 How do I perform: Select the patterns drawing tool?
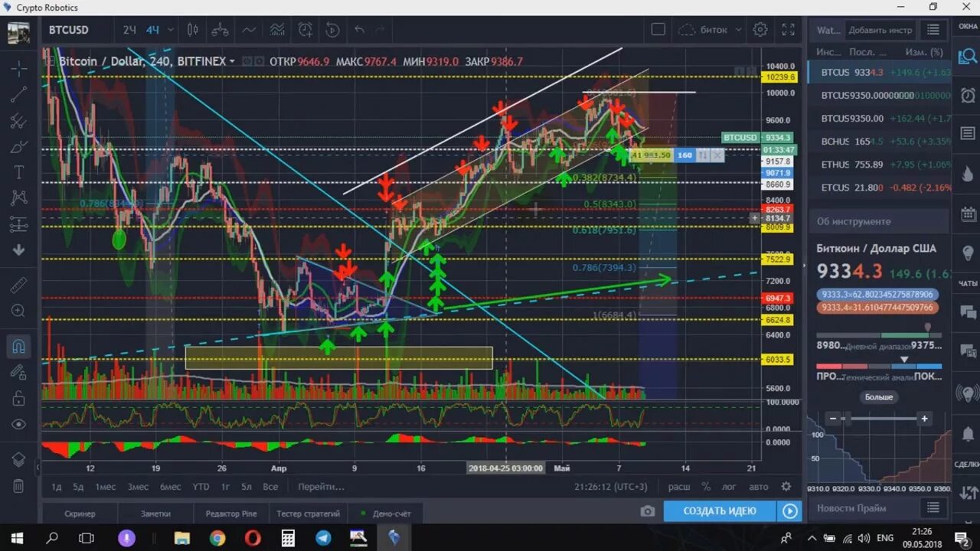(x=19, y=198)
